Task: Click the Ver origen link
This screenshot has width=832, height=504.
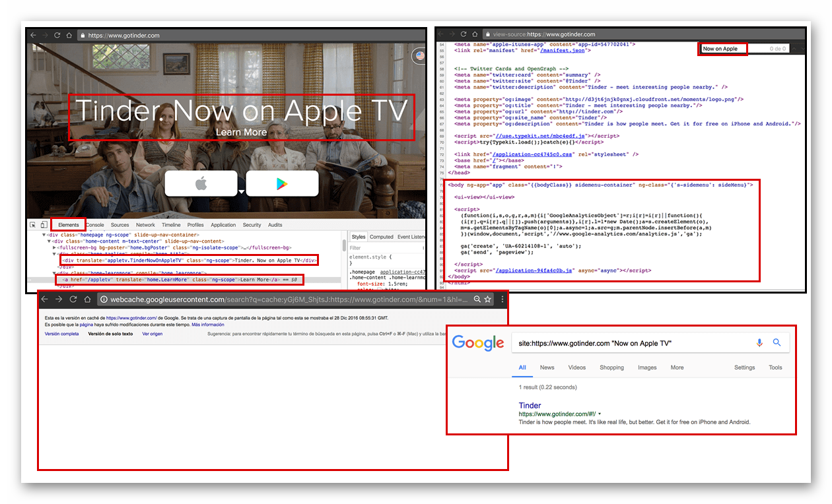Action: tap(152, 334)
